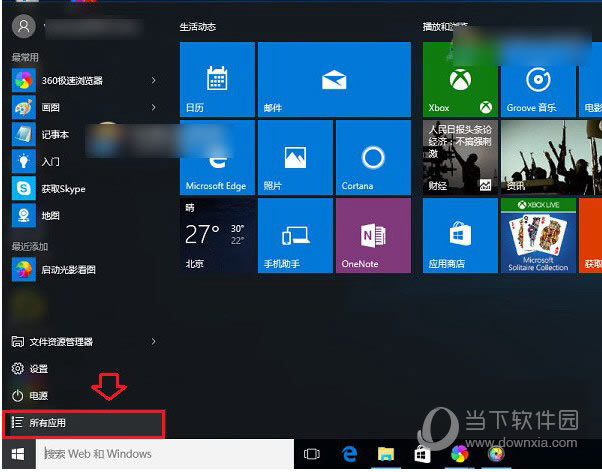This screenshot has height=472, width=602.
Task: Open 文件资源管理器 File Explorer
Action: pos(52,341)
